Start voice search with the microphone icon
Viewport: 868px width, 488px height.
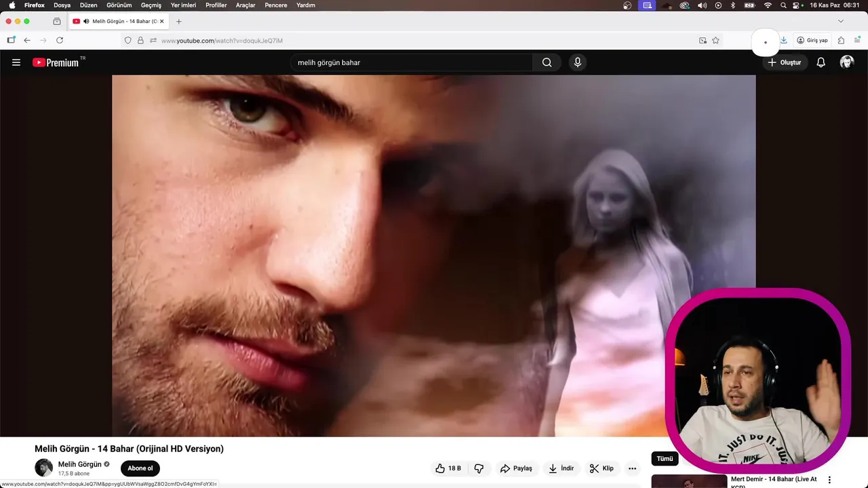click(x=578, y=62)
